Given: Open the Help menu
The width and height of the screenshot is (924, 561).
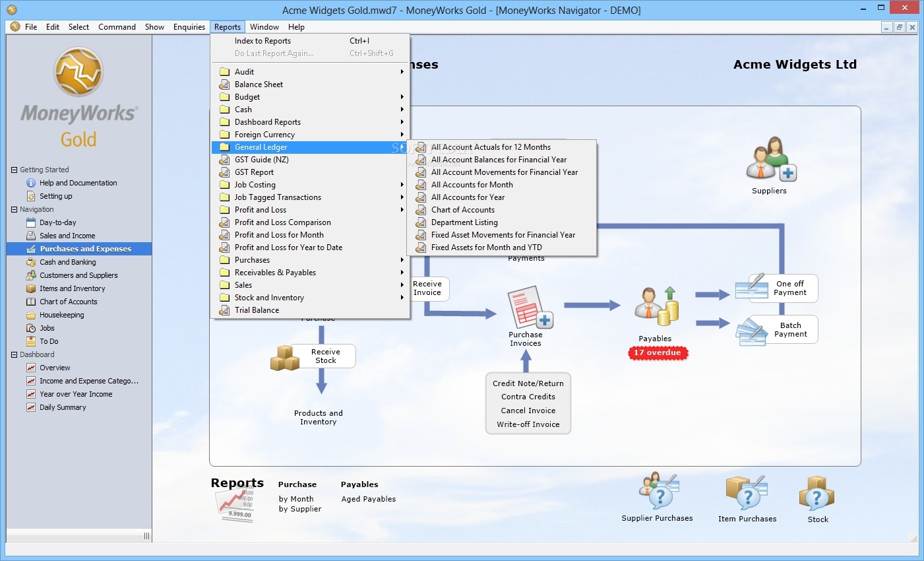Looking at the screenshot, I should pos(296,27).
